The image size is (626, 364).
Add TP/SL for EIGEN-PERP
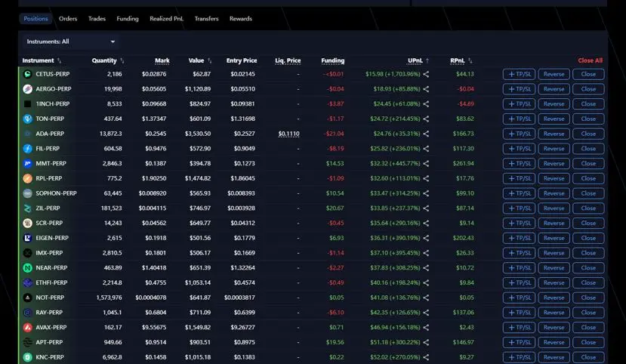click(519, 238)
